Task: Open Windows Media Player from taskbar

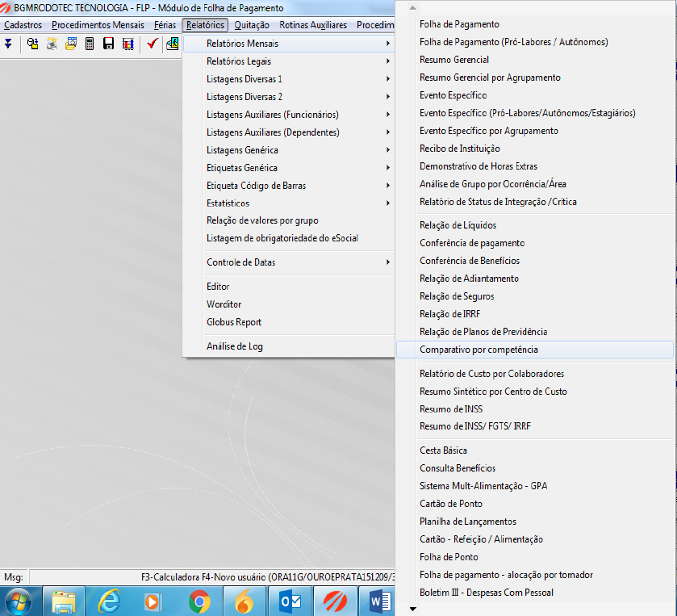Action: pos(153,601)
